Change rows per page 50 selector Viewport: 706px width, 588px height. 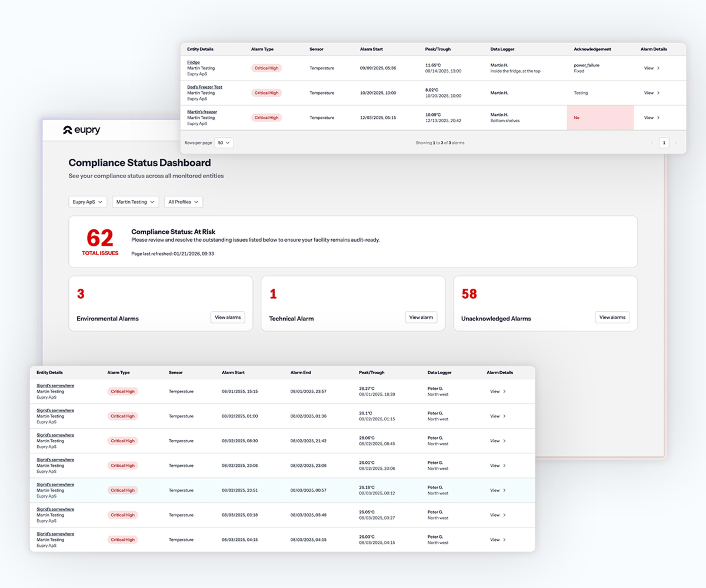click(x=224, y=143)
